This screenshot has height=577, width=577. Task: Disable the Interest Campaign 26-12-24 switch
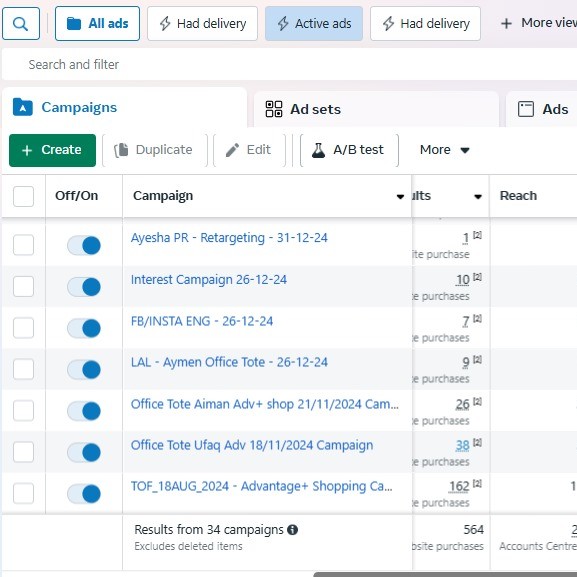(x=84, y=287)
